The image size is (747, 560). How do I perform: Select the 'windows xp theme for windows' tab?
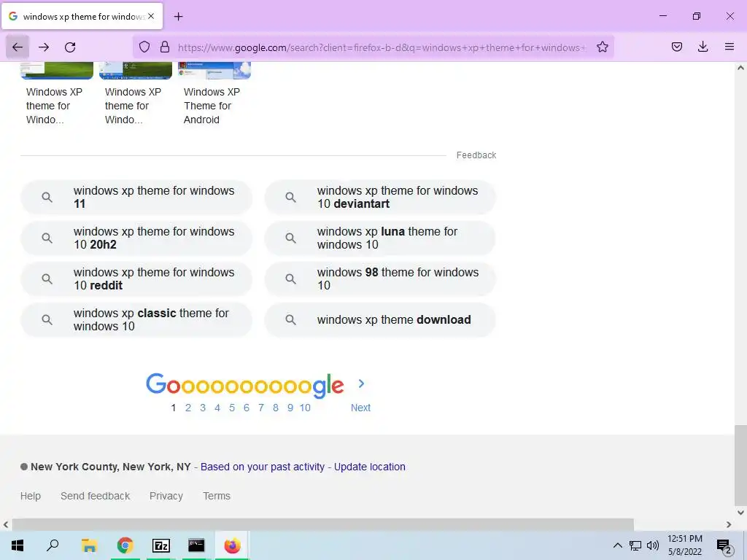[82, 16]
